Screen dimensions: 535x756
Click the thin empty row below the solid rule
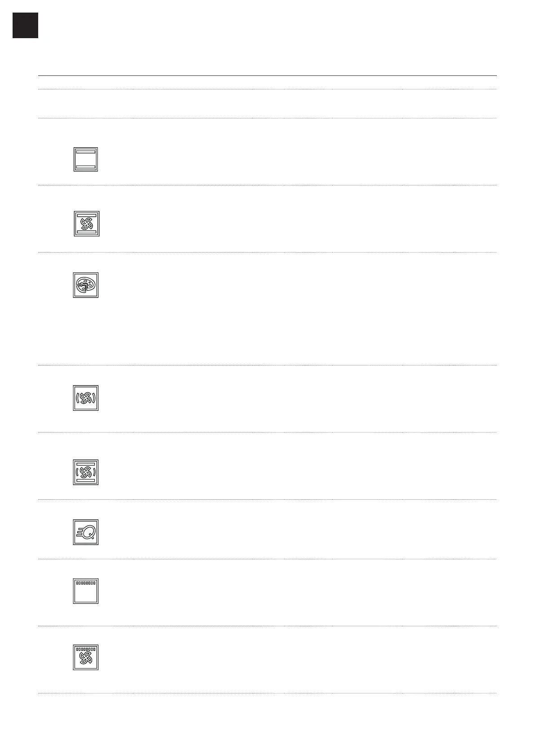[x=267, y=83]
